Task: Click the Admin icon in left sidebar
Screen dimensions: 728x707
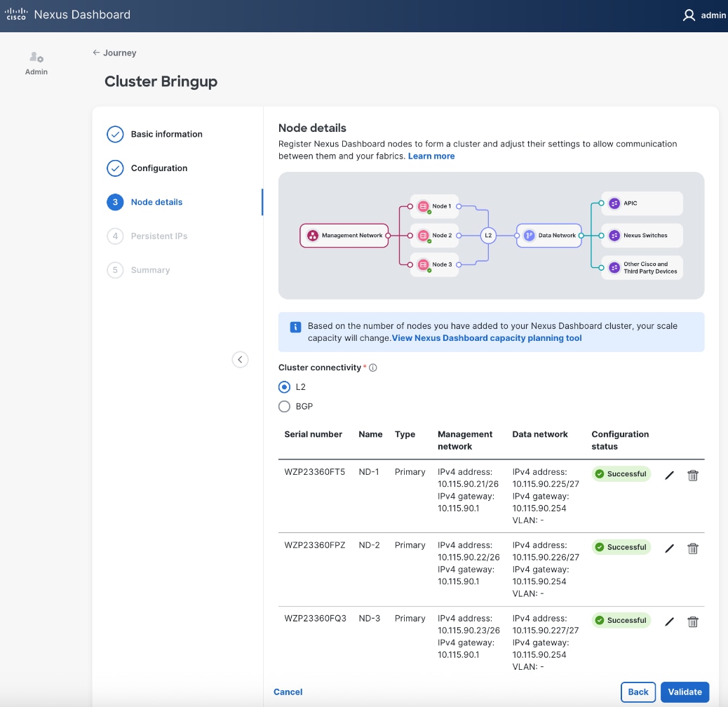Action: tap(36, 58)
